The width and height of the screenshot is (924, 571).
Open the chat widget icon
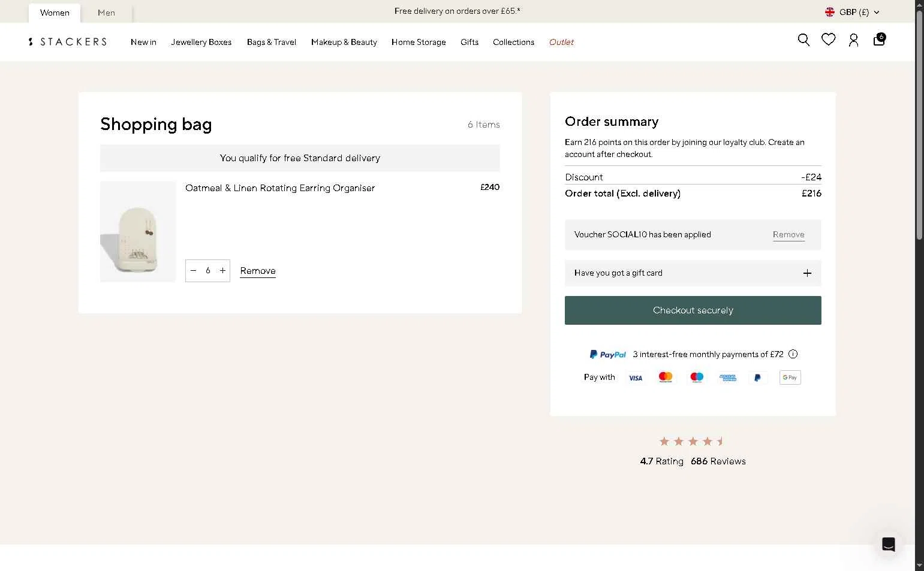tap(888, 544)
